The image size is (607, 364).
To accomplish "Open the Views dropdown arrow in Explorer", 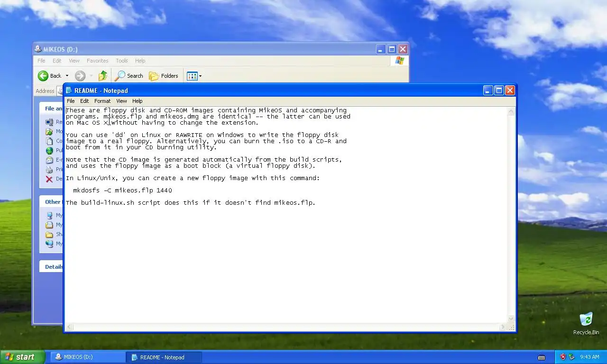I will (200, 76).
